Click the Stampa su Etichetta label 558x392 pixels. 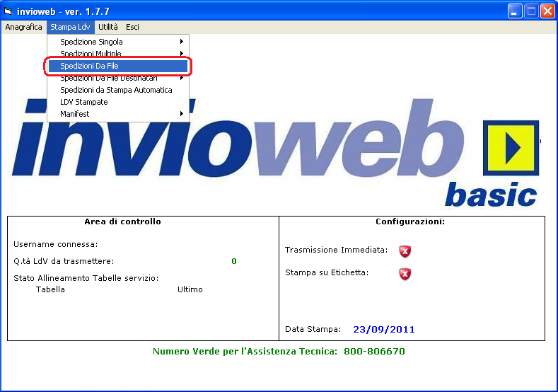coord(327,272)
